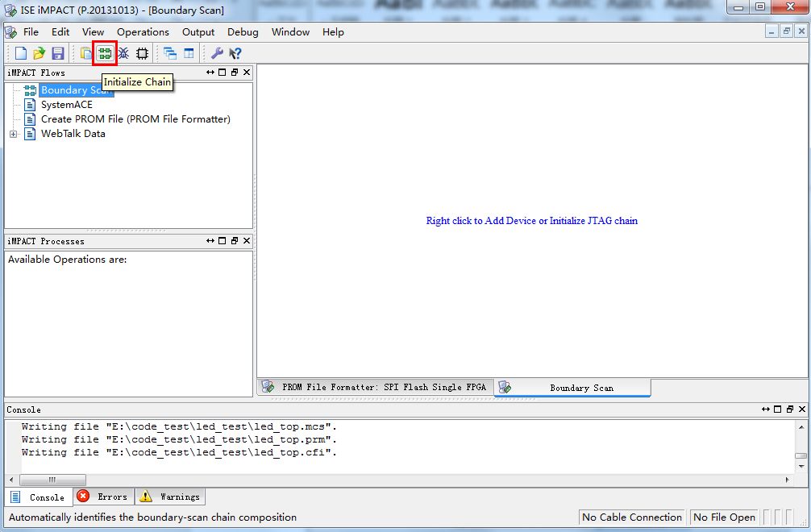This screenshot has height=532, width=811.
Task: Click the Boundary Scan flow icon in the tree
Action: click(30, 90)
